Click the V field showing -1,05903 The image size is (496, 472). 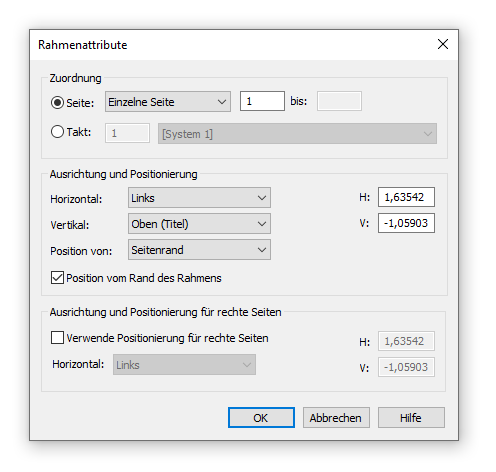[x=406, y=223]
